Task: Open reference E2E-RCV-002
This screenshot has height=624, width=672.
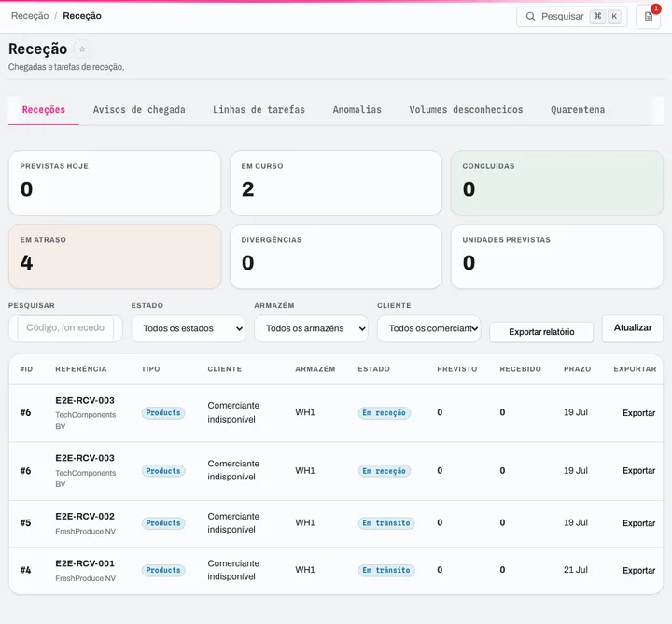Action: tap(85, 516)
